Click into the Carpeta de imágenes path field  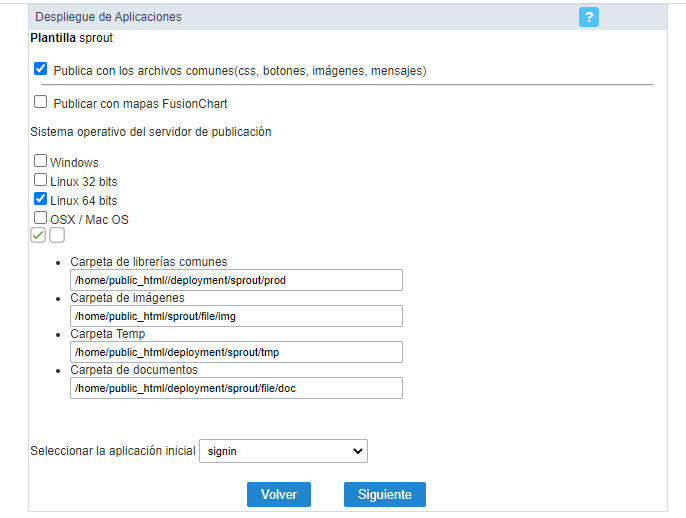pos(236,316)
